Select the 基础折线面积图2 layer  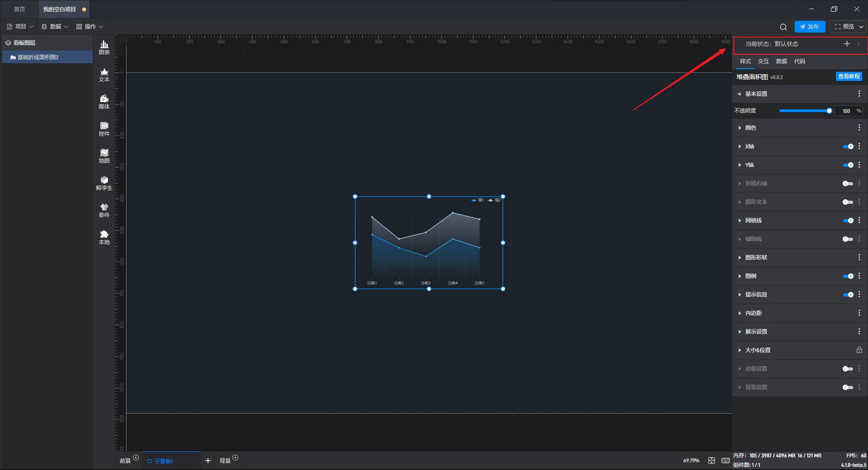pos(47,57)
